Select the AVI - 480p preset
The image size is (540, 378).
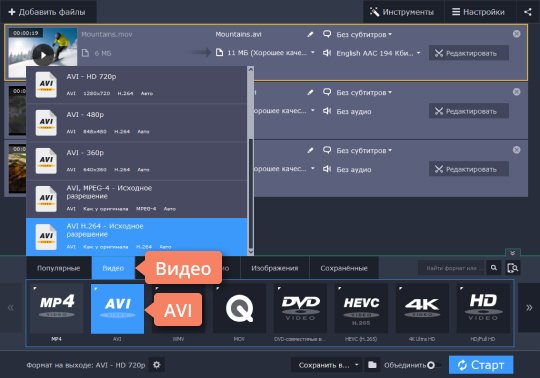137,123
